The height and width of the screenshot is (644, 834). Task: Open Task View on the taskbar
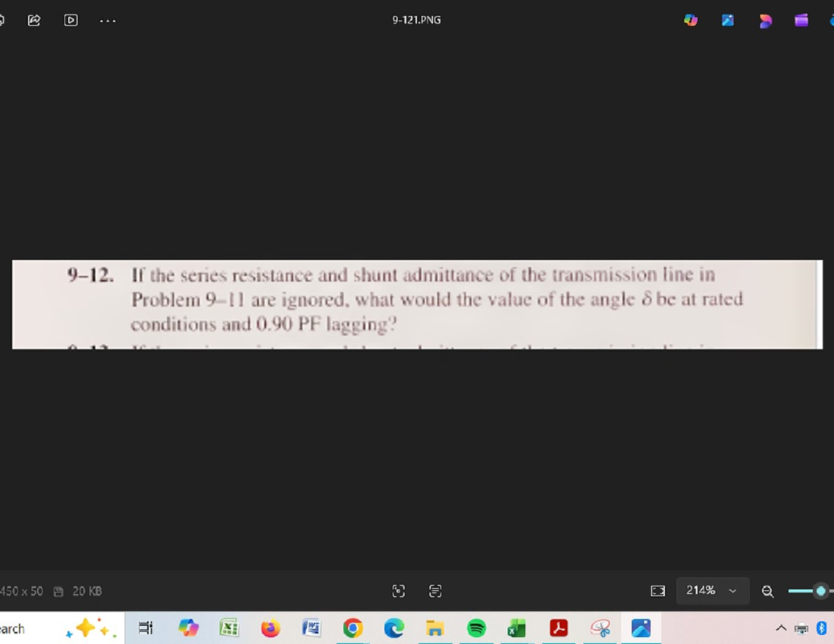tap(145, 629)
